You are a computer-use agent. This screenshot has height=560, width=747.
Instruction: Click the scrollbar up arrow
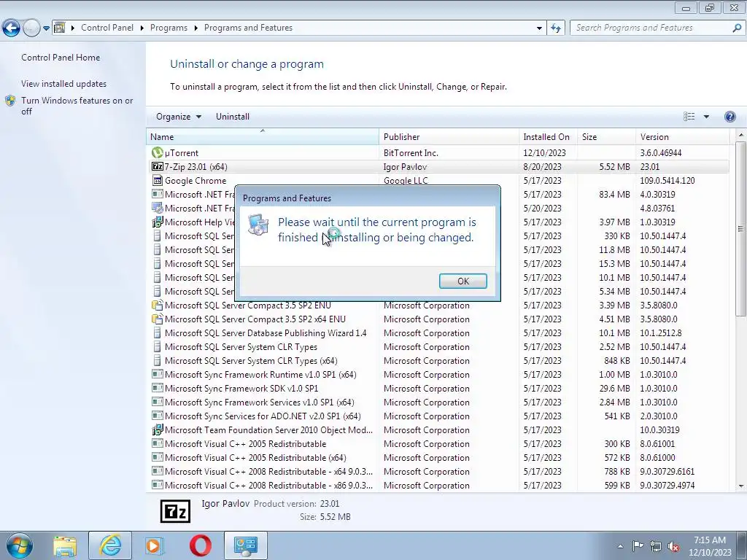740,136
